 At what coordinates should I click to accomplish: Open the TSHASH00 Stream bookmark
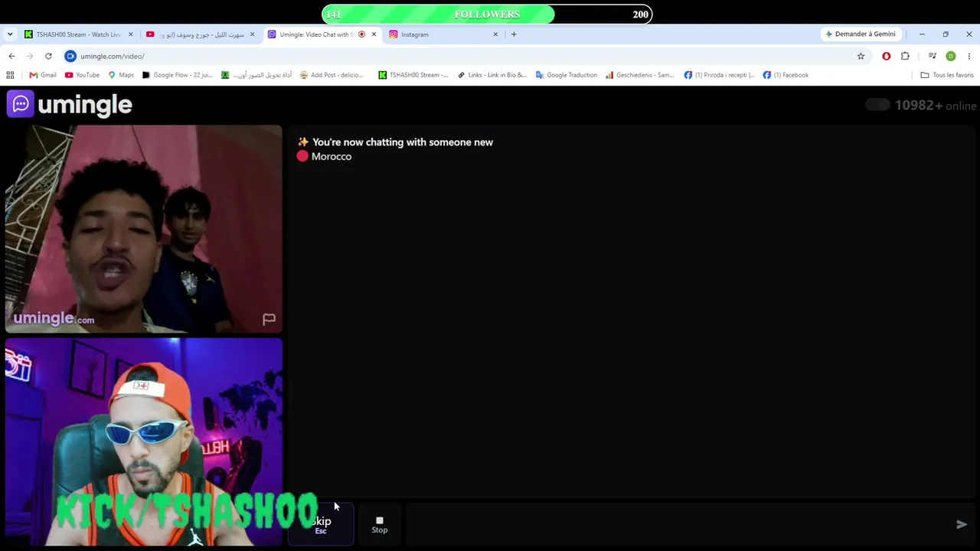click(413, 75)
